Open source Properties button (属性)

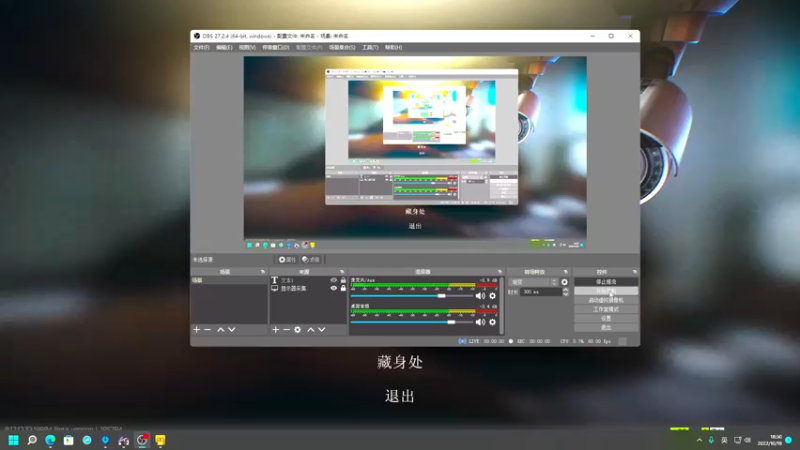coord(287,260)
